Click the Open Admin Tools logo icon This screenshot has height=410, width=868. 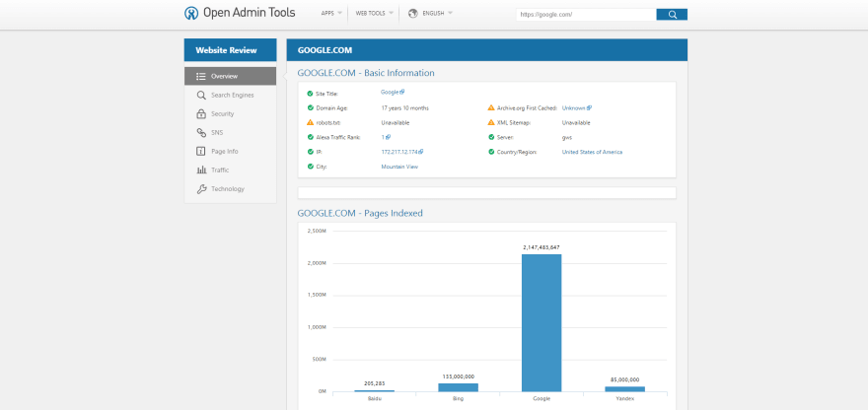coord(191,13)
